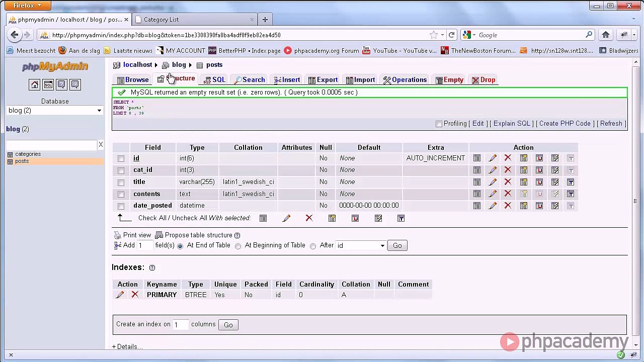This screenshot has width=644, height=362.
Task: Click the edit pencil for PRIMARY index
Action: pos(120,295)
